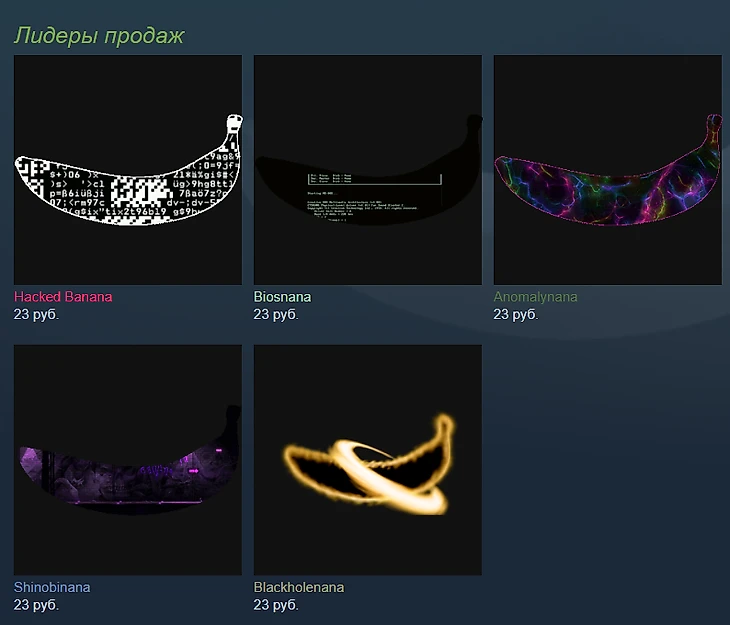Click the Biosnana name link
730x625 pixels.
pos(282,297)
